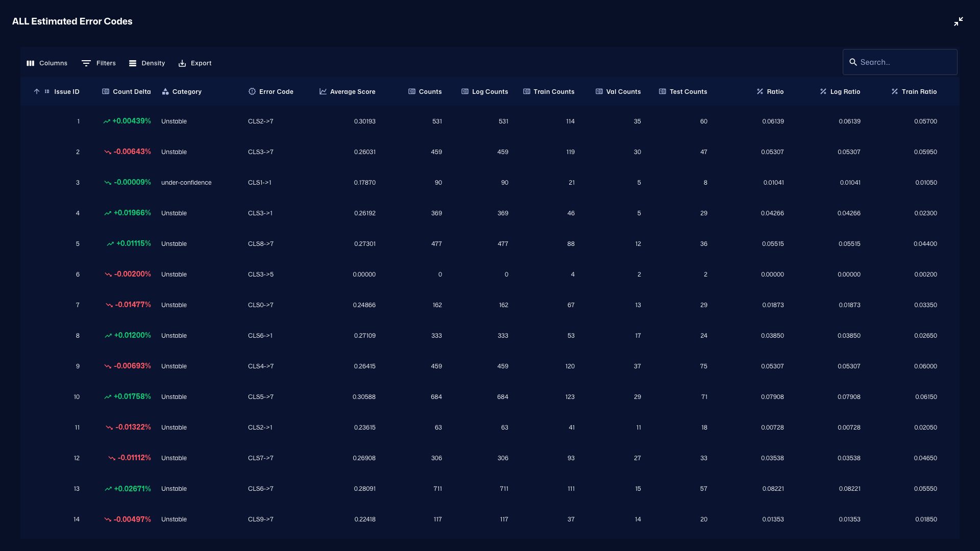
Task: Click the red downward trend icon in row 2
Action: click(x=108, y=152)
